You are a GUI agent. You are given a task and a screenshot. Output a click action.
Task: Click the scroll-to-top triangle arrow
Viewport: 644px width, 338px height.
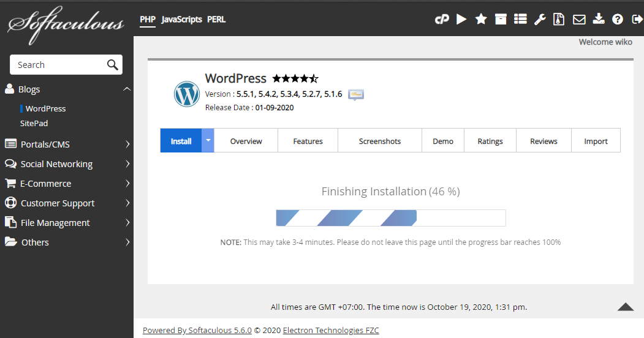626,307
